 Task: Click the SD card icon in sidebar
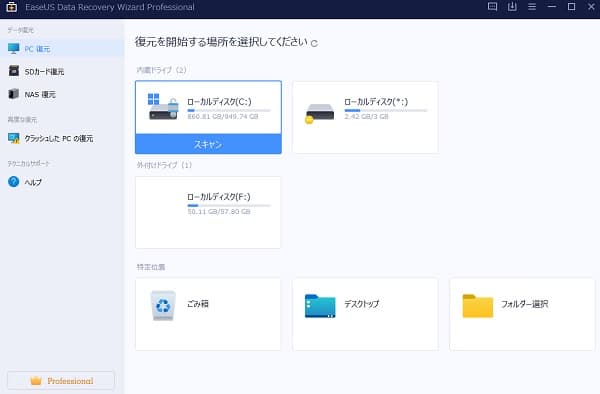click(14, 71)
